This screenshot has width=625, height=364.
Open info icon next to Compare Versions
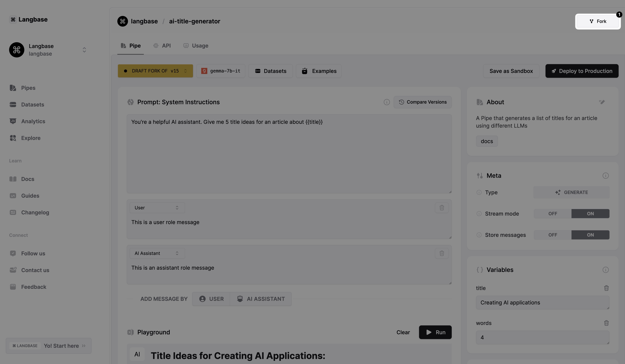click(x=387, y=102)
